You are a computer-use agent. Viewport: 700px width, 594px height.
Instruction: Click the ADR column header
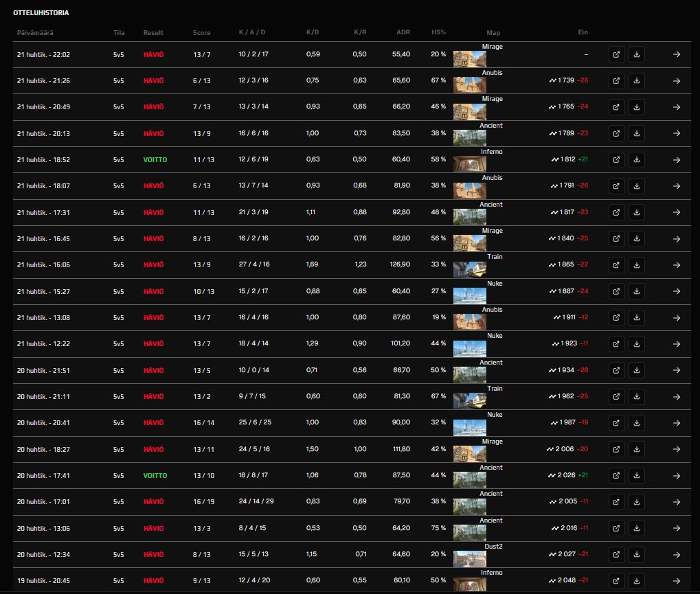coord(403,32)
